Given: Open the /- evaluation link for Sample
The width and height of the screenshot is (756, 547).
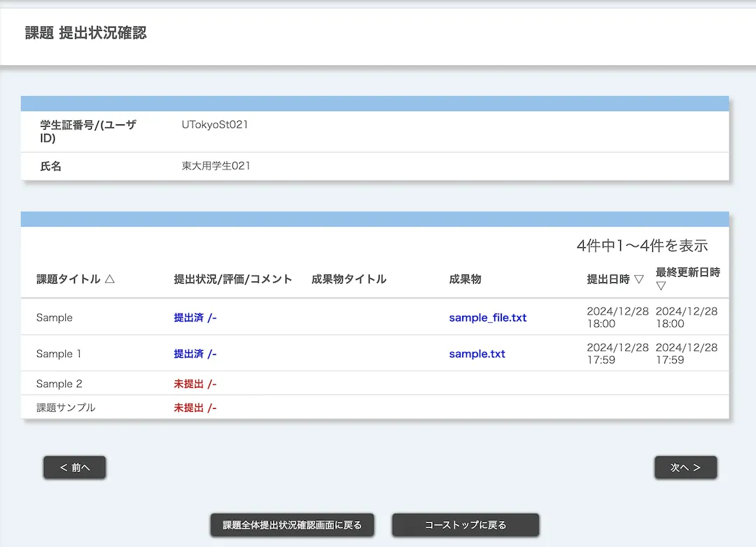Looking at the screenshot, I should pyautogui.click(x=210, y=317).
